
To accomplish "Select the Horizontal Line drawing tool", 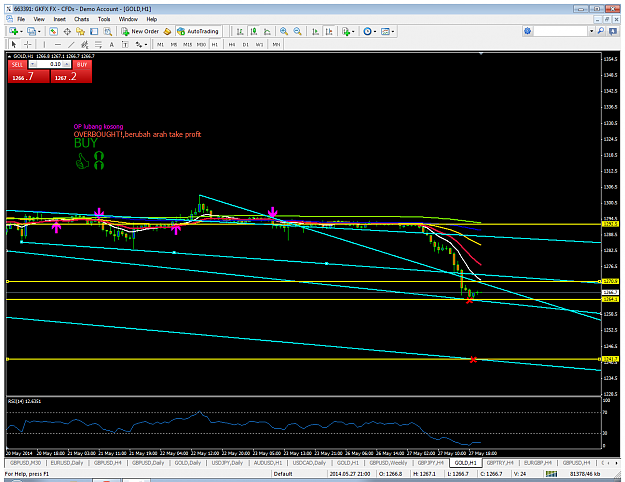I will click(58, 44).
